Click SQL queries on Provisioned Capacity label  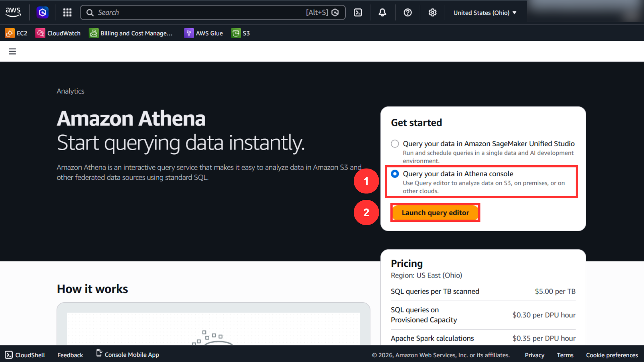424,315
